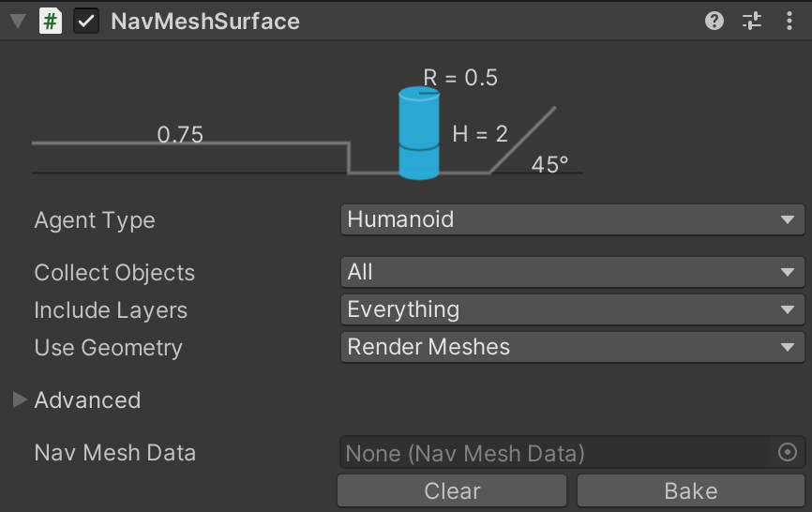Open the component presets slider icon
This screenshot has width=812, height=512.
coord(752,21)
